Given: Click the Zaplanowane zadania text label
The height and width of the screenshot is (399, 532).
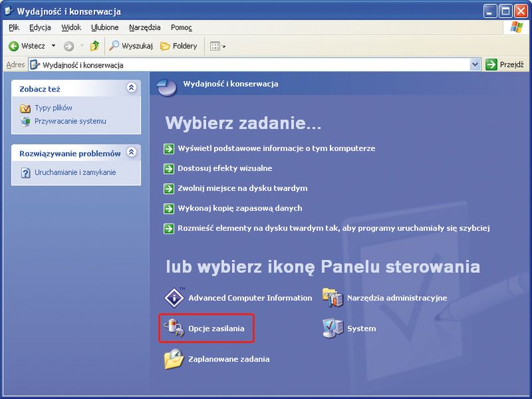Looking at the screenshot, I should click(229, 359).
